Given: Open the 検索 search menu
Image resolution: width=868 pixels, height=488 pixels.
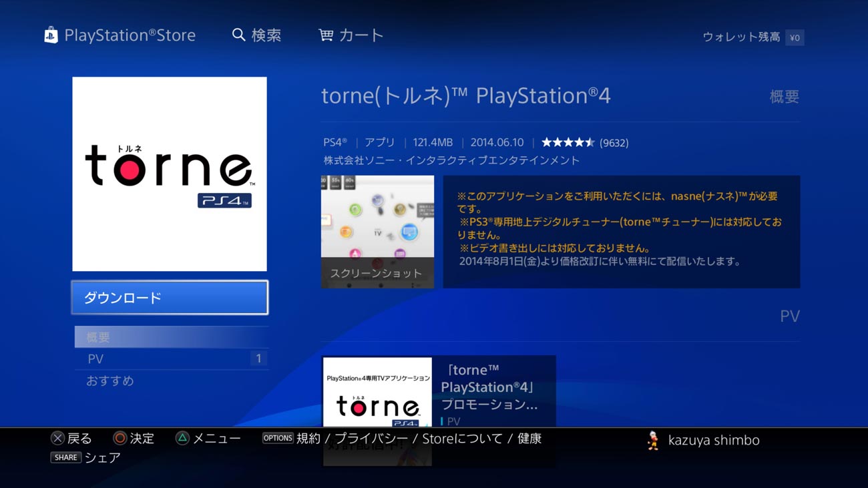Looking at the screenshot, I should (x=256, y=35).
